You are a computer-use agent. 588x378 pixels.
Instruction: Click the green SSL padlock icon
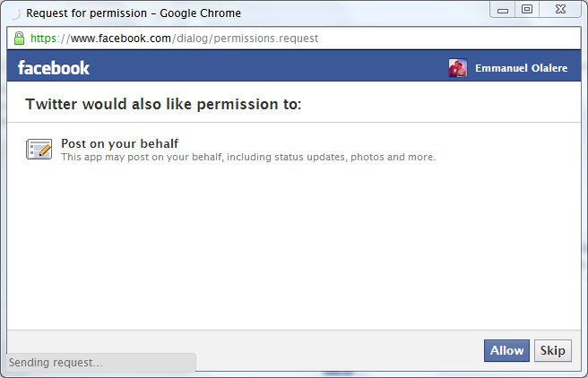pos(19,39)
